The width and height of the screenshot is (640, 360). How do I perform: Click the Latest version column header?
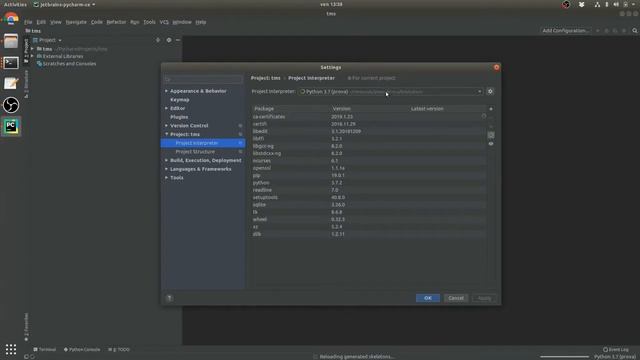point(447,109)
